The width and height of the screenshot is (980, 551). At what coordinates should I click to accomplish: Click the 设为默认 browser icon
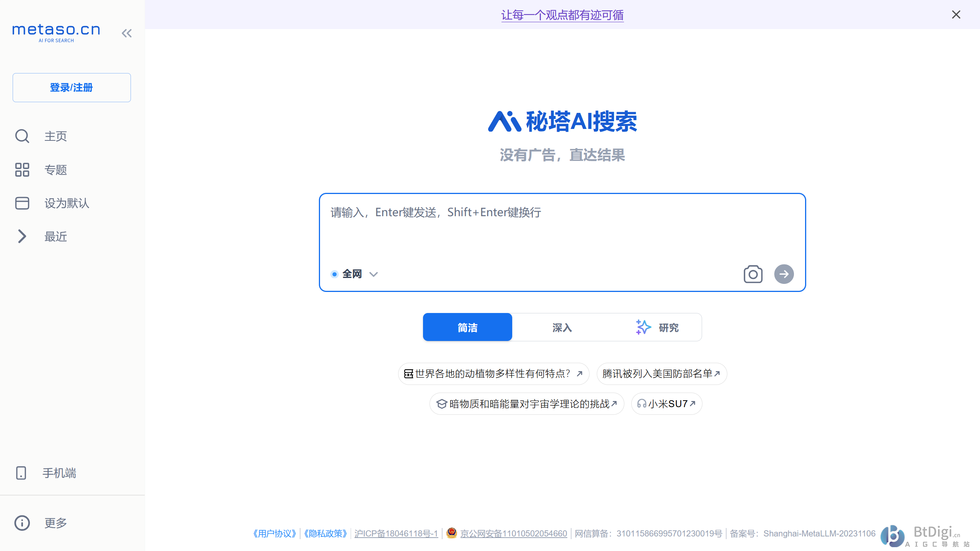pyautogui.click(x=22, y=203)
